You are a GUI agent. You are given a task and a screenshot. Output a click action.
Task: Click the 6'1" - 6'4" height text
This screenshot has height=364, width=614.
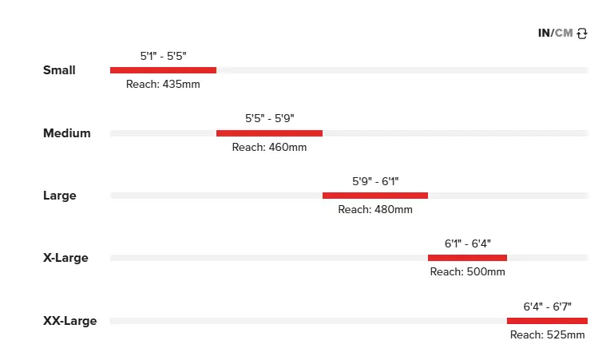pos(468,243)
